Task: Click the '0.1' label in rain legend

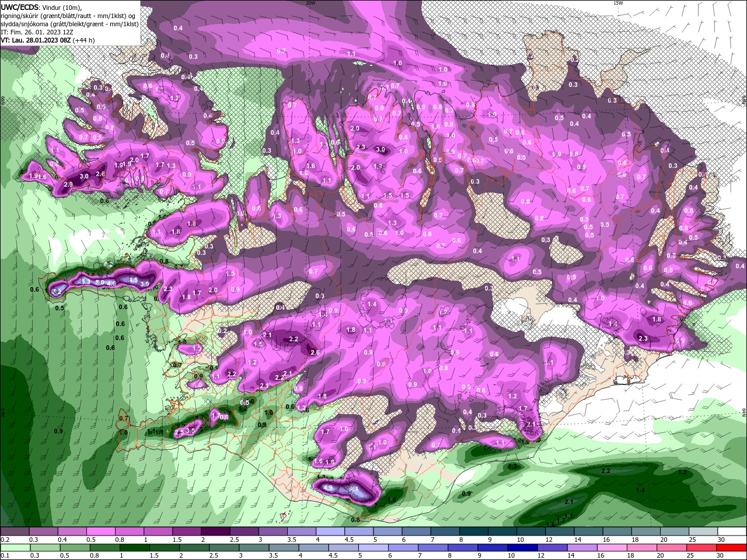Action: [5, 556]
